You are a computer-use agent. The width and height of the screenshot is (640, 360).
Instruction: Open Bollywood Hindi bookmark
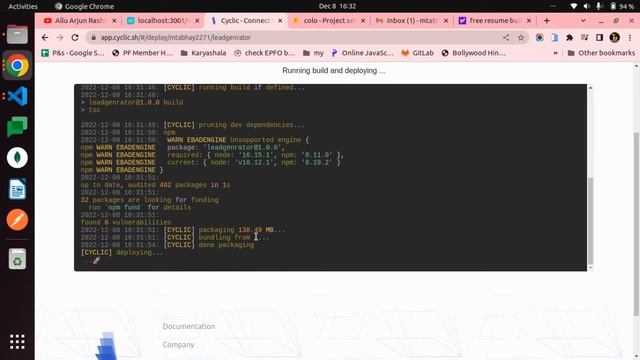click(473, 53)
